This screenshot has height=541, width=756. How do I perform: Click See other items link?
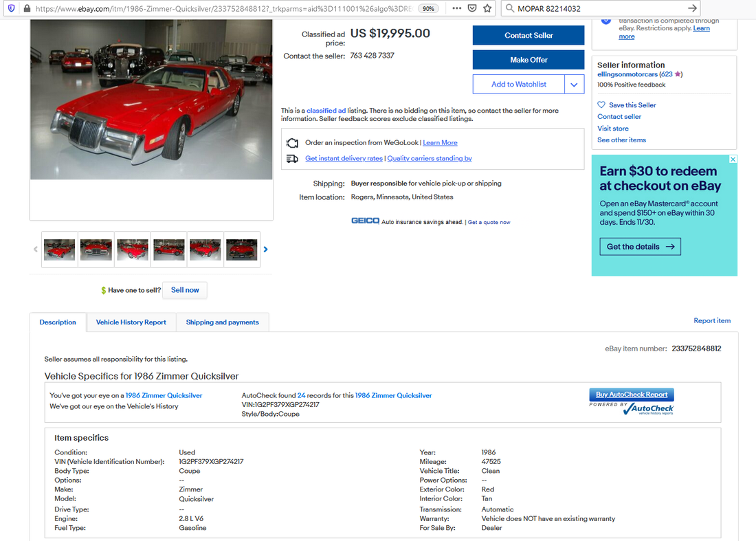pyautogui.click(x=621, y=140)
